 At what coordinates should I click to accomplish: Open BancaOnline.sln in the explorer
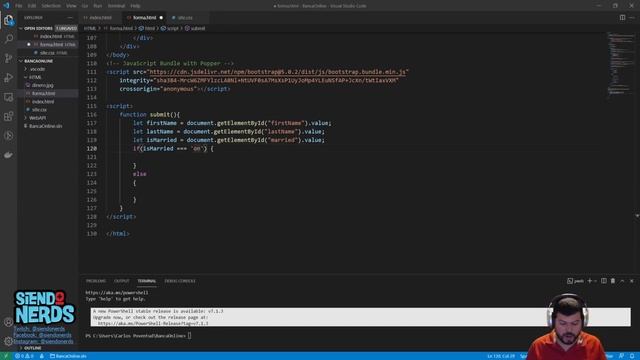click(45, 126)
